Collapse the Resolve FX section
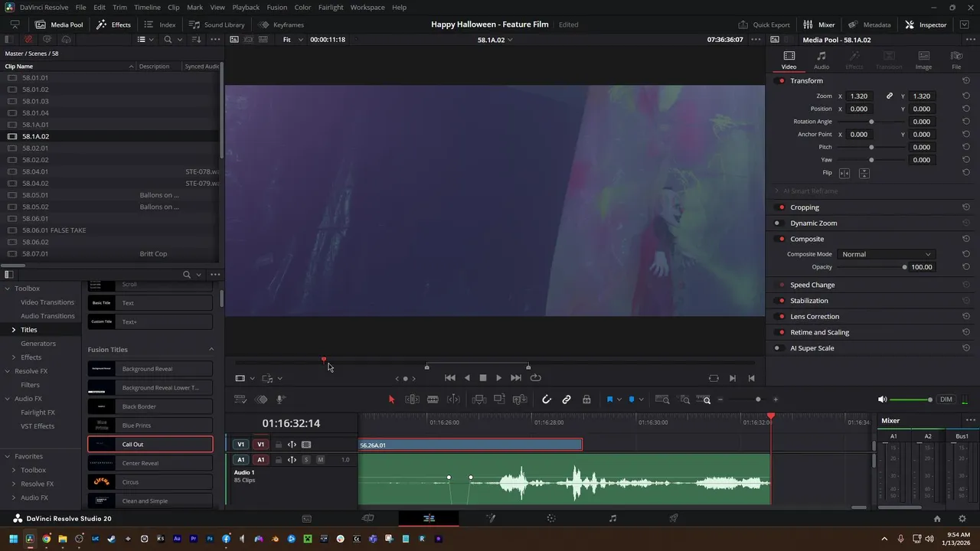Screen dimensions: 980x551 click(7, 371)
